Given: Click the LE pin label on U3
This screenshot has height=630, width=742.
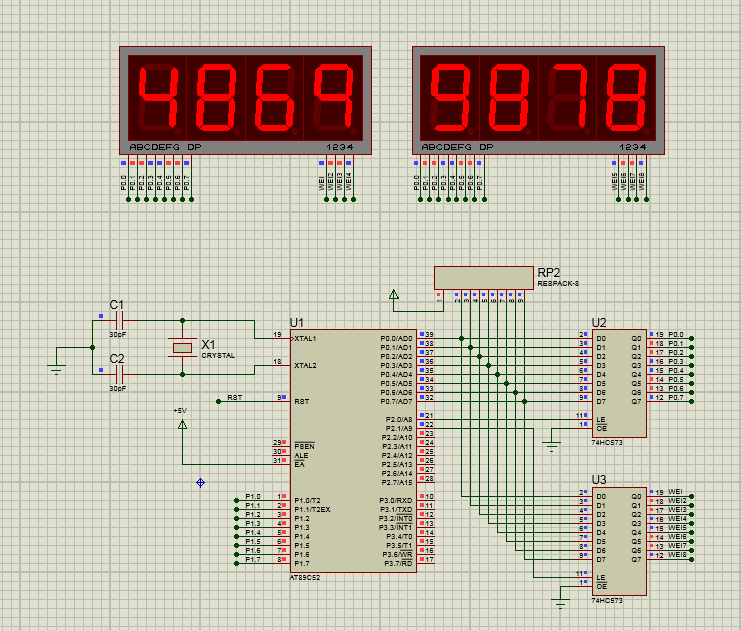Looking at the screenshot, I should tap(601, 578).
